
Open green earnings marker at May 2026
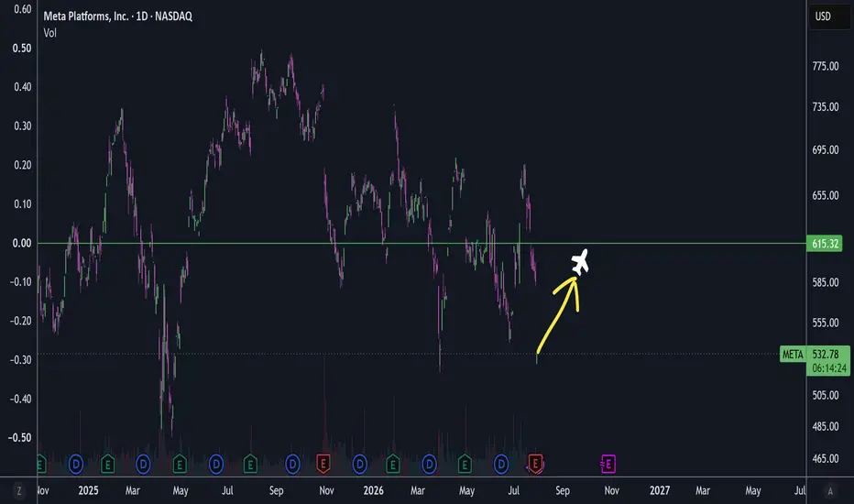[x=465, y=465]
